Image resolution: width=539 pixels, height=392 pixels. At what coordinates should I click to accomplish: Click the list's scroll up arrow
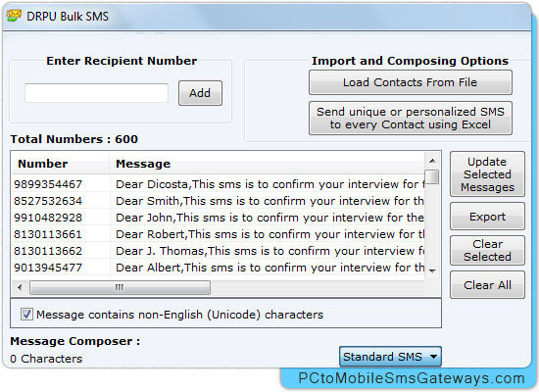[432, 161]
